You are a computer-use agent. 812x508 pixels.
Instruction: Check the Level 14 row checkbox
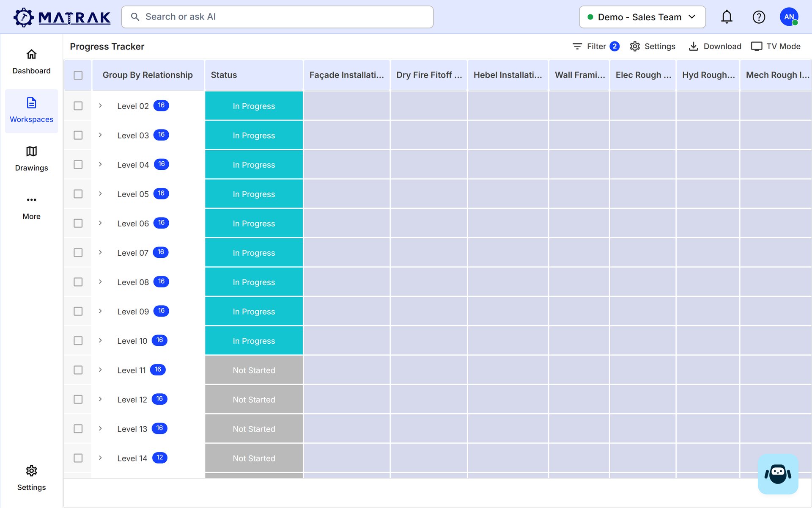(x=78, y=458)
